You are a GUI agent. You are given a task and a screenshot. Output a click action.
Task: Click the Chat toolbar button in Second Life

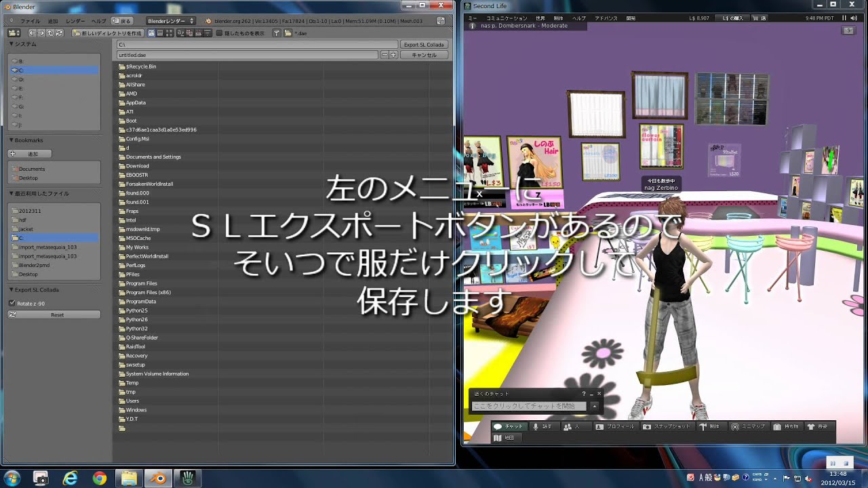pyautogui.click(x=509, y=426)
